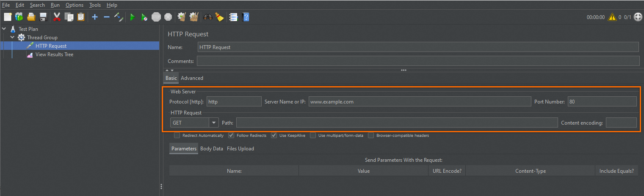Open the Templates icon

tap(19, 17)
